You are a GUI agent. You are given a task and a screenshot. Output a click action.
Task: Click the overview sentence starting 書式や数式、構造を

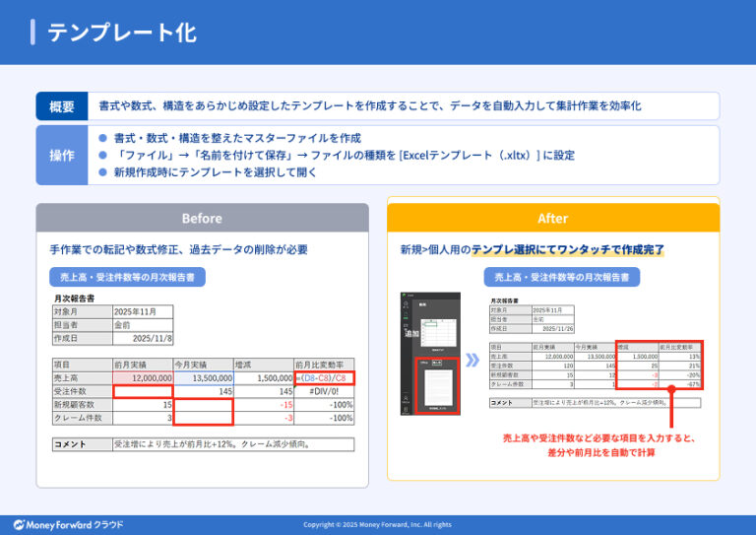(370, 106)
